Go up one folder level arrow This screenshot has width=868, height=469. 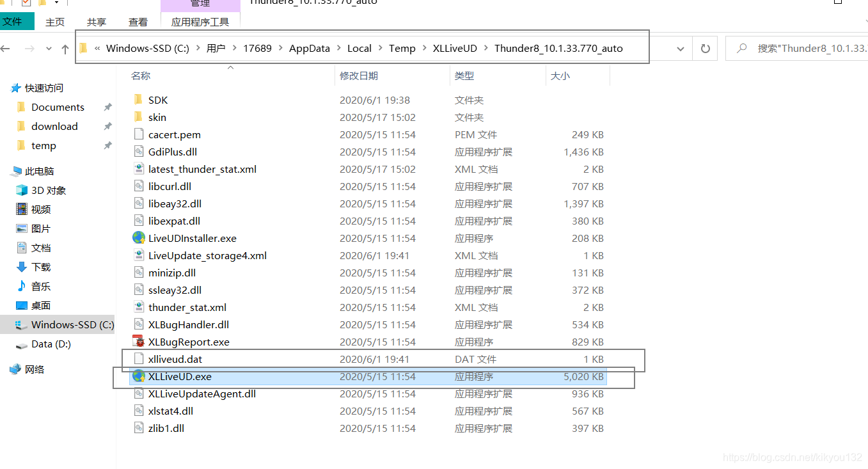(x=65, y=49)
